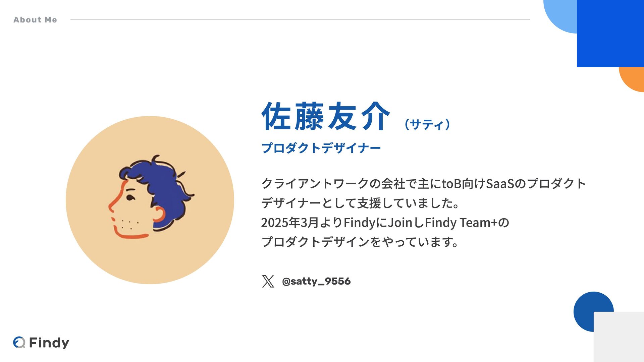644x362 pixels.
Task: Click the Findy wordmark text
Action: [x=49, y=343]
